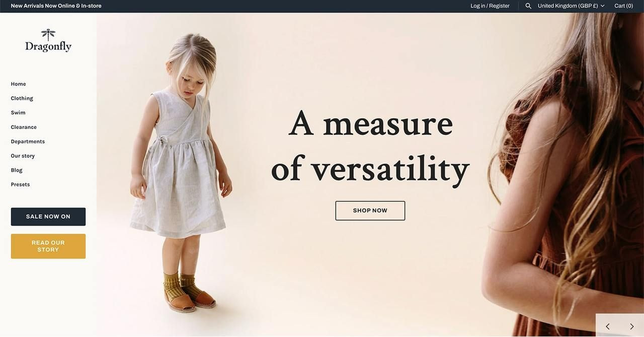Screen dimensions: 644x337
Task: Go to previous slide arrow
Action: (608, 326)
